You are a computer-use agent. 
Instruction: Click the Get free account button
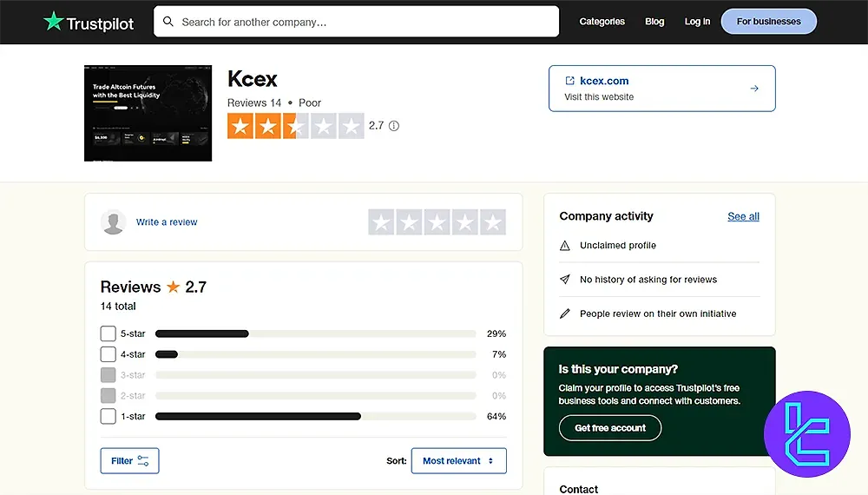tap(610, 428)
